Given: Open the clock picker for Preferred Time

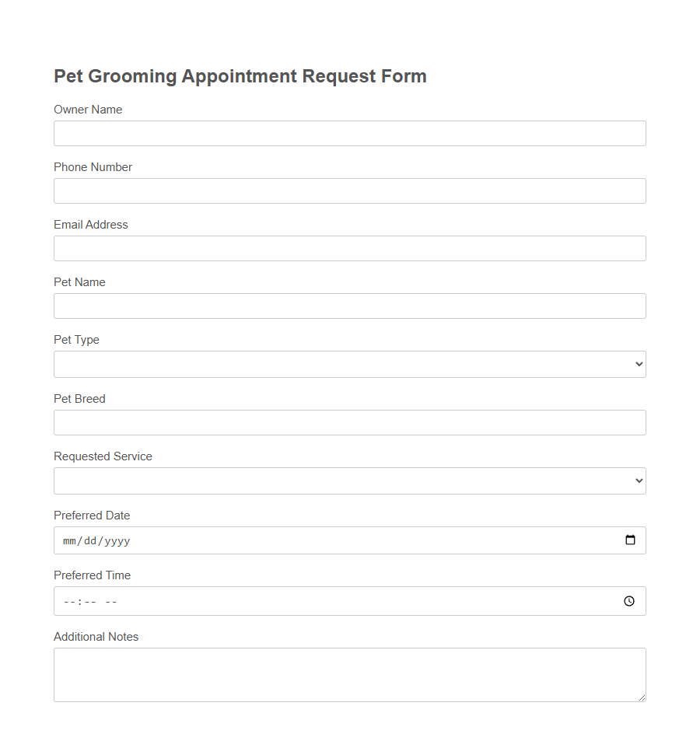Looking at the screenshot, I should click(628, 600).
